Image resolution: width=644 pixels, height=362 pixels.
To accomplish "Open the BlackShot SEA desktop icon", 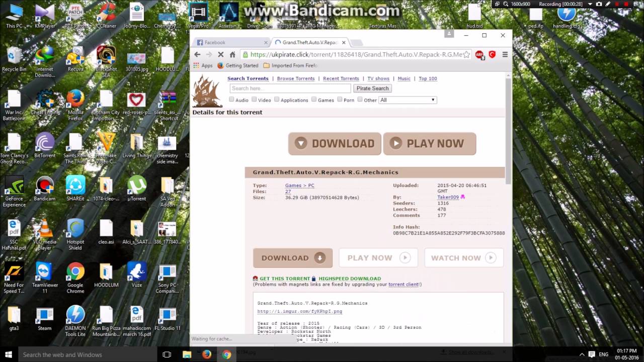I will [106, 62].
